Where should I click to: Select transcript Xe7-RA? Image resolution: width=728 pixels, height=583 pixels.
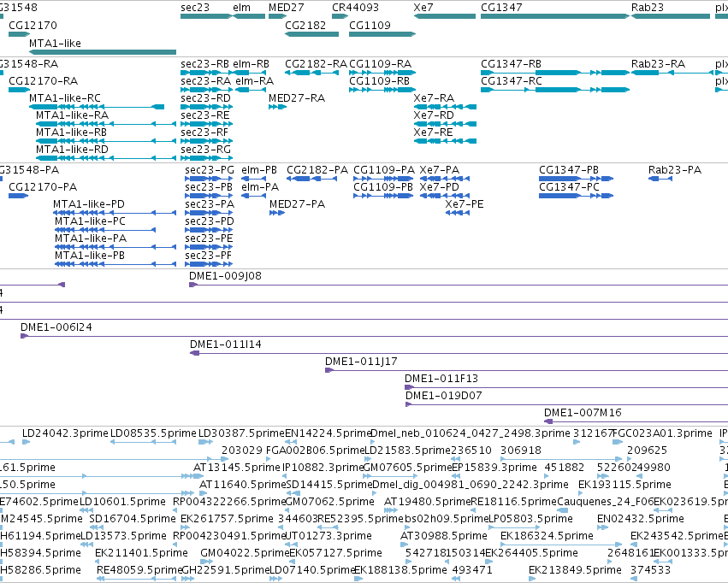(x=445, y=107)
